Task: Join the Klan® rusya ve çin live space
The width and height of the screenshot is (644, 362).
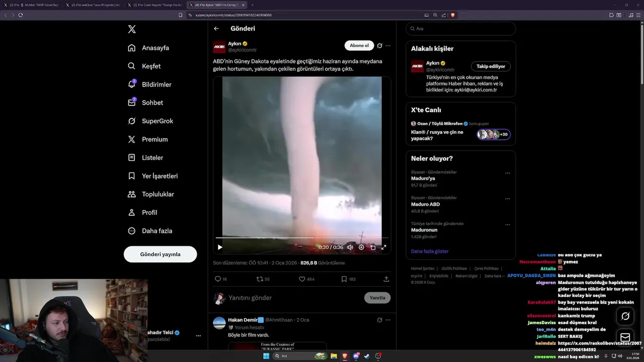Action: coord(460,131)
